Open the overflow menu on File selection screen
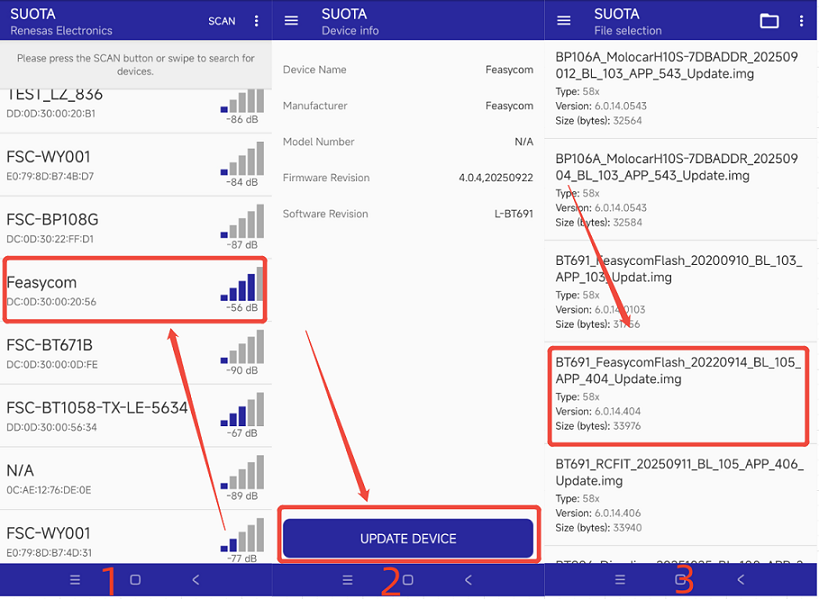This screenshot has width=819, height=599. (x=801, y=21)
